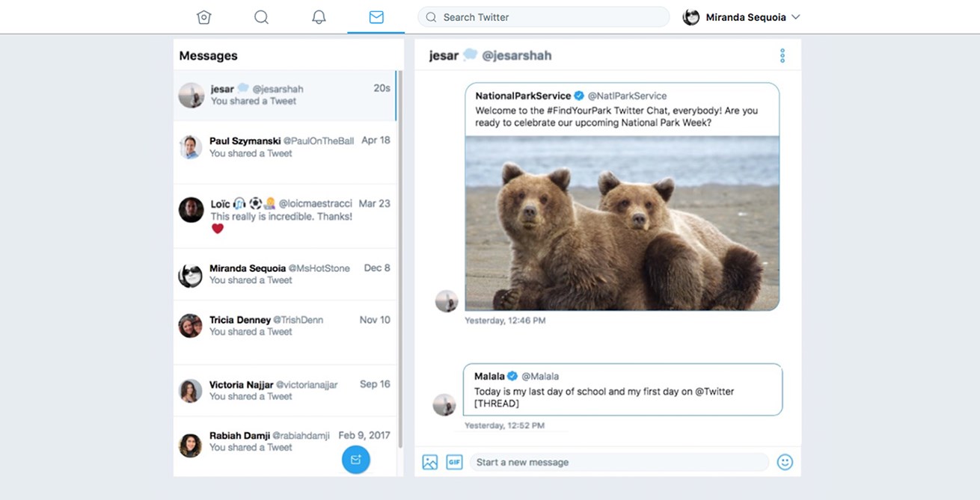This screenshot has height=500, width=980.
Task: Click the Search Twitter input box
Action: coord(543,16)
